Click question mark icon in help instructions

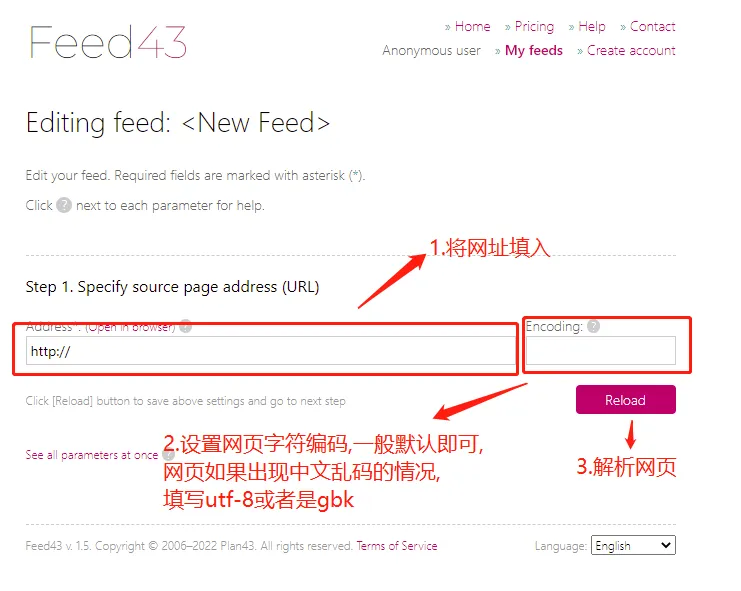64,206
